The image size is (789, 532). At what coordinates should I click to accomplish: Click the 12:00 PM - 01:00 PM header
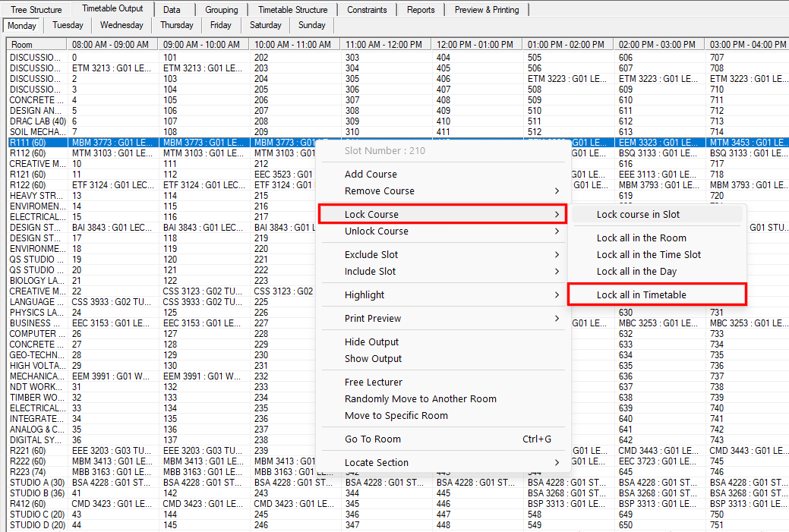tap(477, 44)
